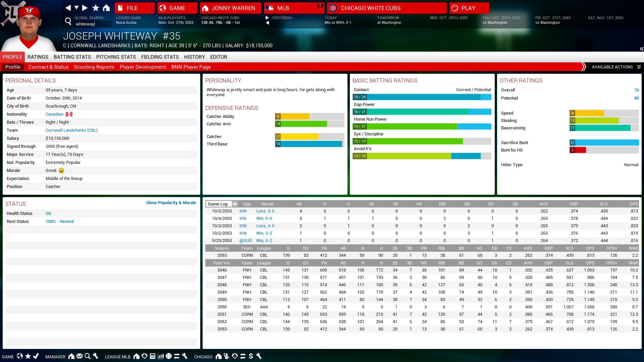Open the Cornwall Landsharks (CBL) team link

[x=71, y=130]
